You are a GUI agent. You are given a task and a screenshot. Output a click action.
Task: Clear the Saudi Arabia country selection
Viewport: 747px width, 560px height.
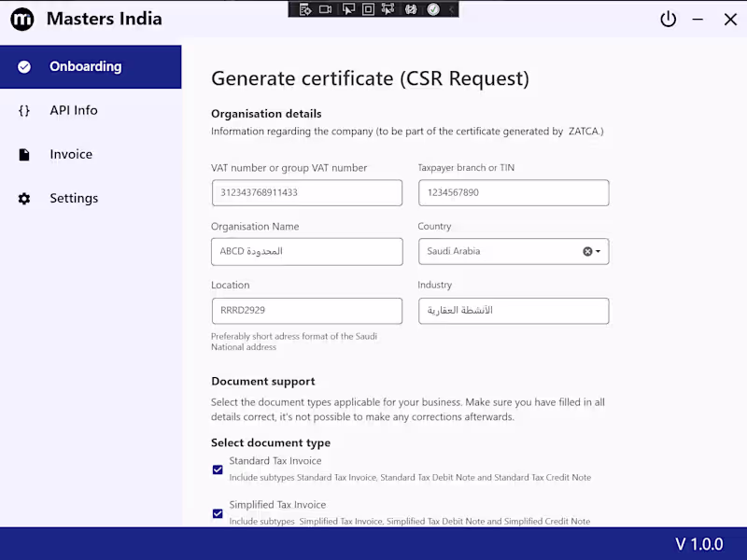pyautogui.click(x=587, y=251)
